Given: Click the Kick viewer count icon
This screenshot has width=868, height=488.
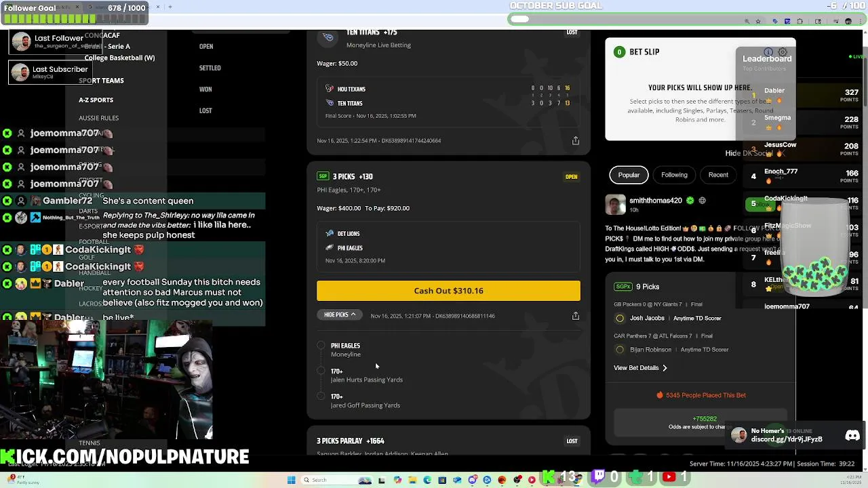Looking at the screenshot, I should point(549,477).
